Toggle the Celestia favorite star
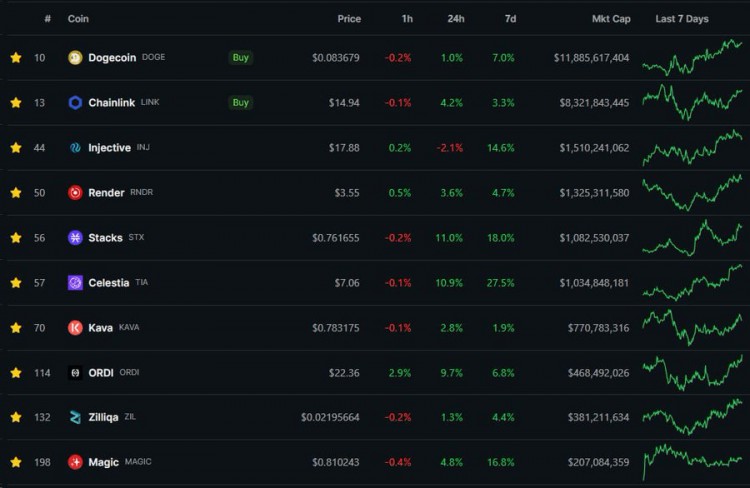The height and width of the screenshot is (488, 750). (x=16, y=283)
